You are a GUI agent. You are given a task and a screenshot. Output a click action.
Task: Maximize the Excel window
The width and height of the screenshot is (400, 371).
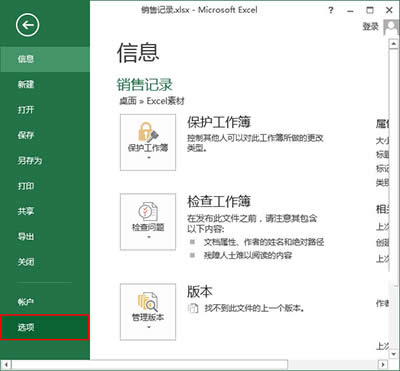pyautogui.click(x=370, y=10)
